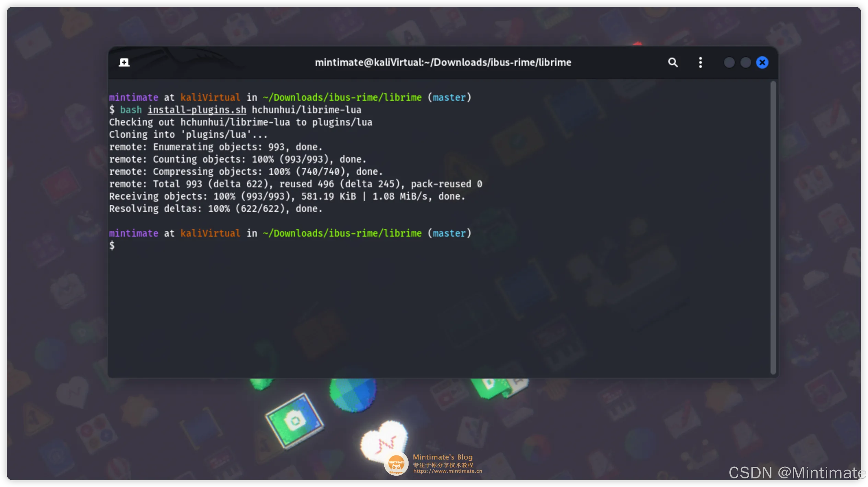Click the top prompt's '(master)' branch text
The image size is (868, 487).
pos(449,97)
